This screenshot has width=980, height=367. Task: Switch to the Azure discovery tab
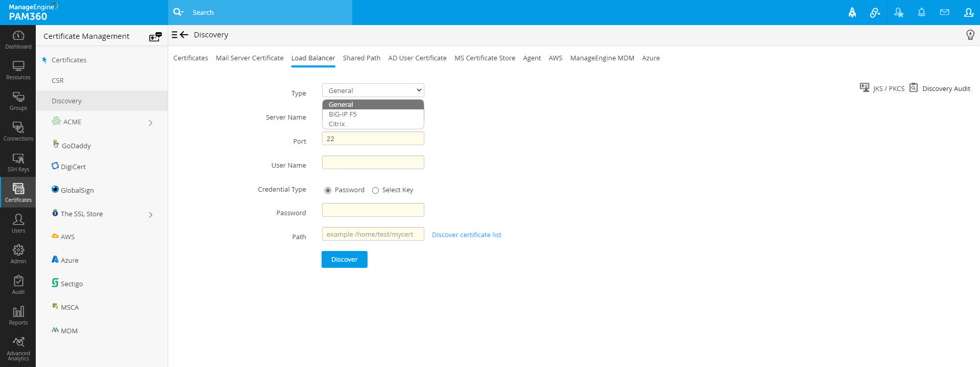(651, 58)
